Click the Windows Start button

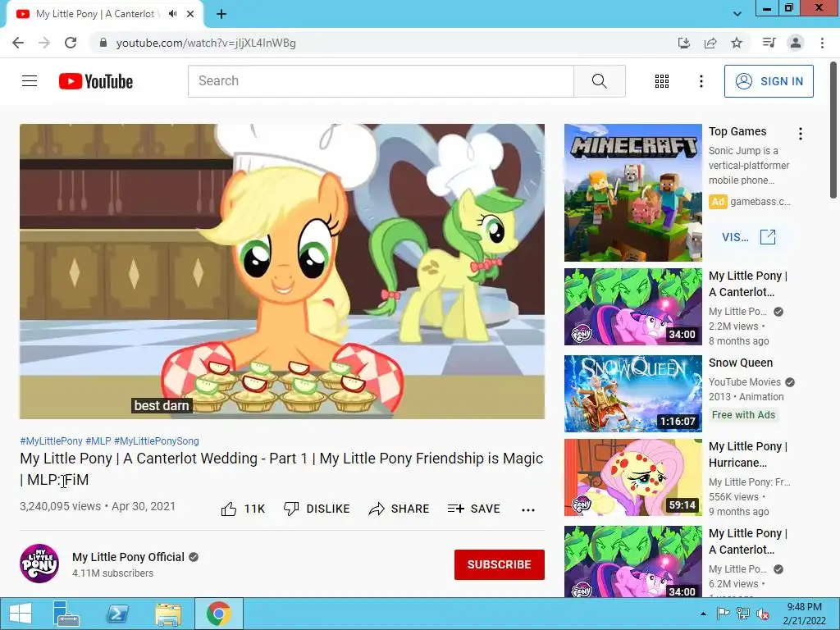pyautogui.click(x=21, y=614)
